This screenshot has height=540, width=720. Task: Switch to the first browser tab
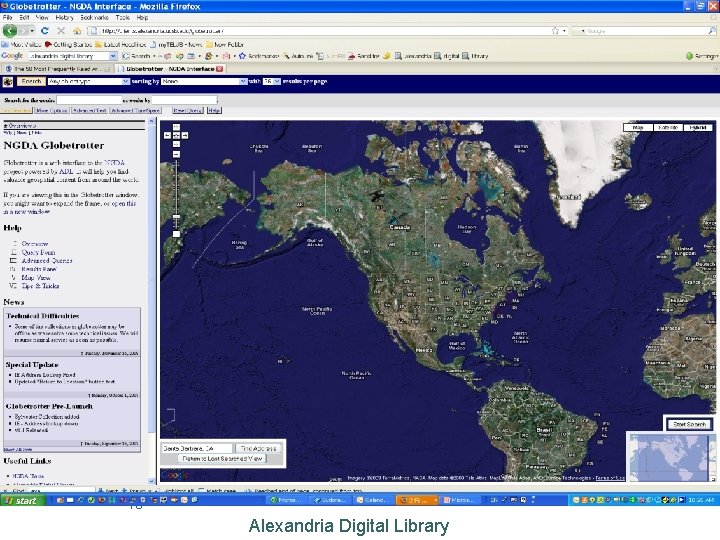click(56, 69)
